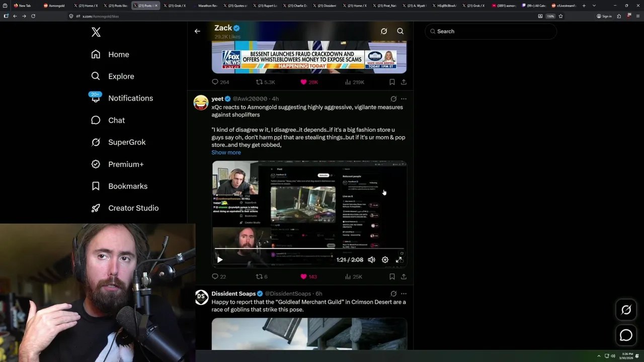The height and width of the screenshot is (362, 644).
Task: Open the Fox News Bessent video thumbnail
Action: click(x=309, y=57)
